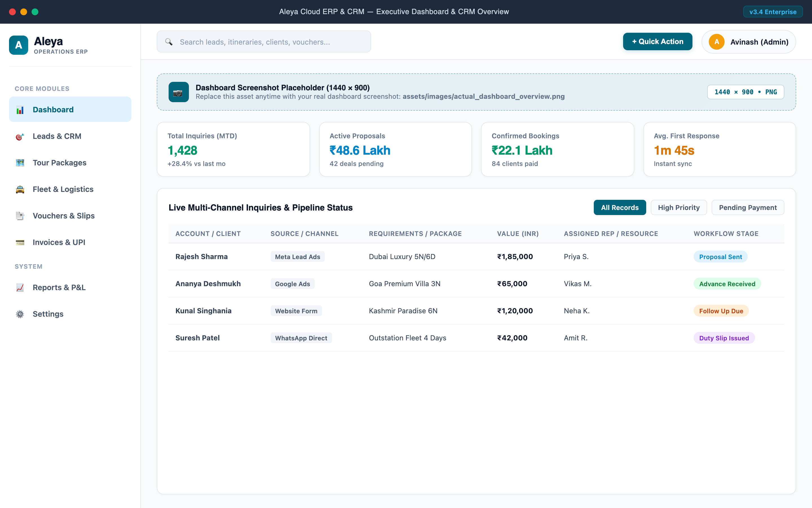Click the v3.4 Enterprise badge
The height and width of the screenshot is (508, 812).
pyautogui.click(x=773, y=12)
